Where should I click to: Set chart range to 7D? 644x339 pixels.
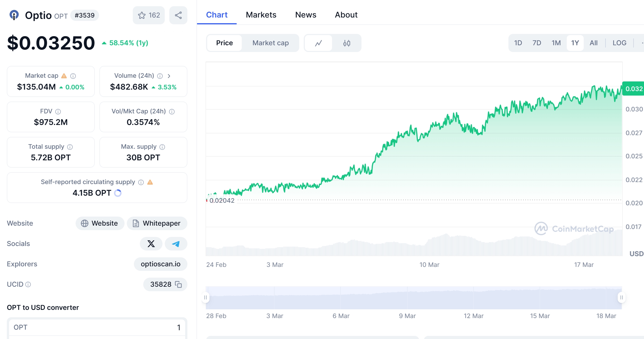click(537, 43)
